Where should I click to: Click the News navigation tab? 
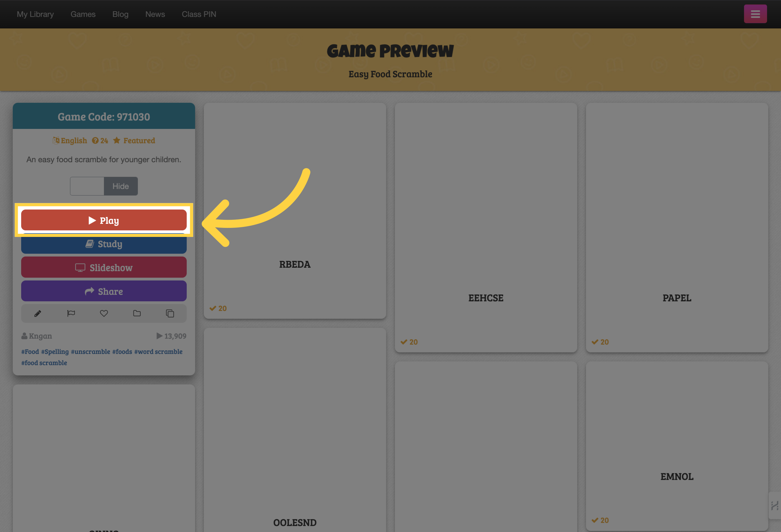pos(155,14)
